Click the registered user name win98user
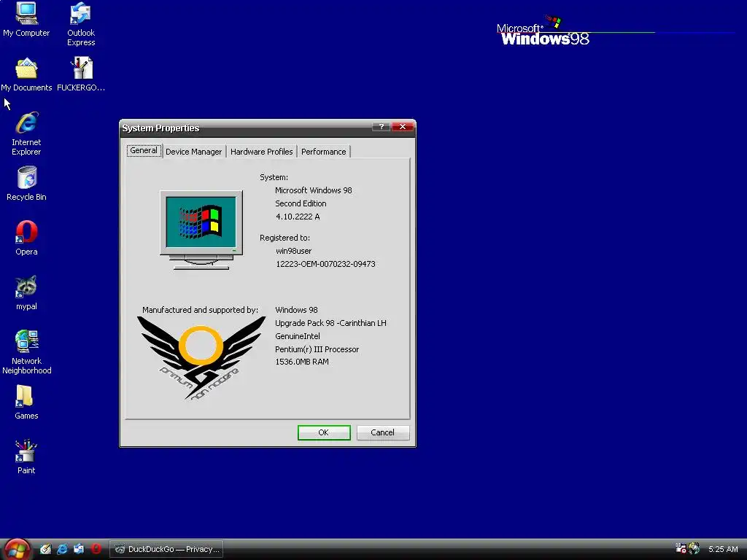Image resolution: width=747 pixels, height=560 pixels. coord(293,251)
